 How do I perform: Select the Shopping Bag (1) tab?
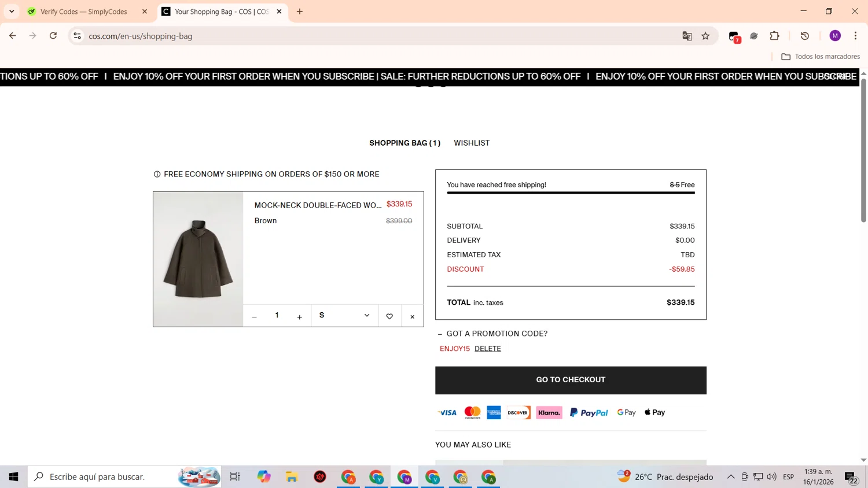[404, 143]
